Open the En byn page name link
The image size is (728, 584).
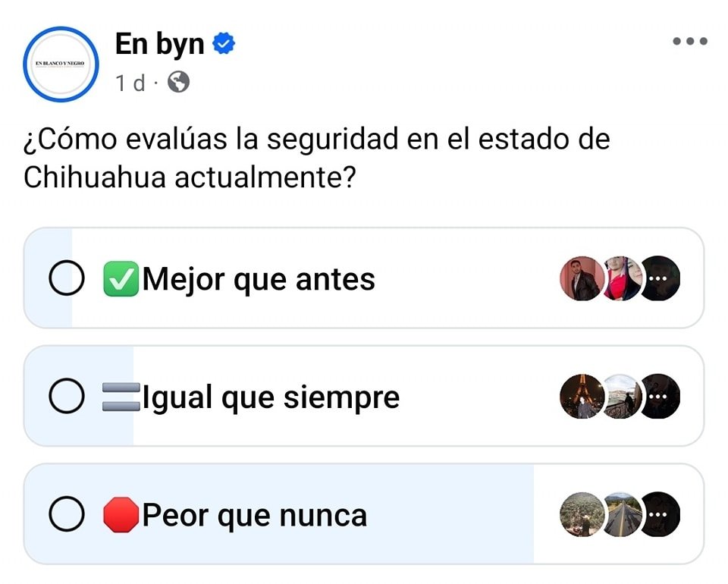159,44
